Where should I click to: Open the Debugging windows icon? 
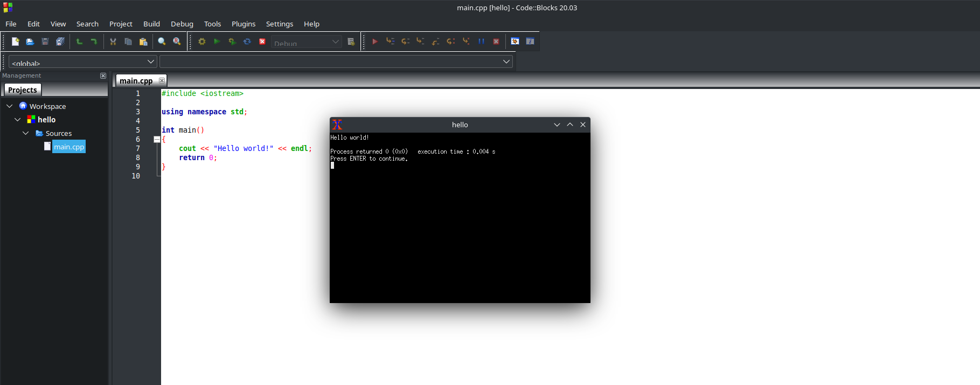click(515, 42)
